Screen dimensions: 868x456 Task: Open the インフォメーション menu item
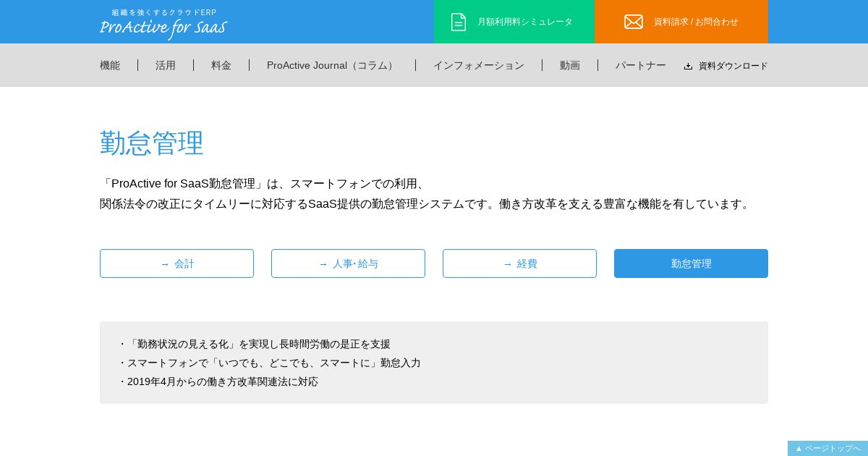479,65
